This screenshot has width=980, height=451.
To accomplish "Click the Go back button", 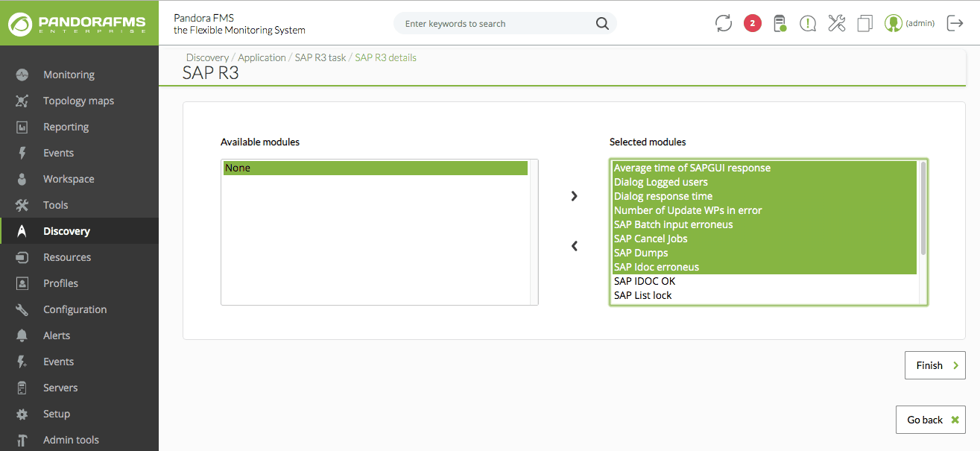I will tap(931, 420).
